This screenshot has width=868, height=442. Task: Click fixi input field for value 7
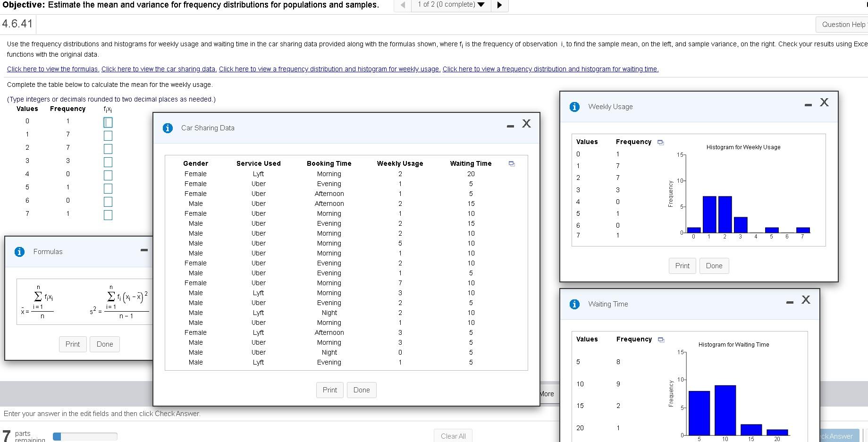108,215
